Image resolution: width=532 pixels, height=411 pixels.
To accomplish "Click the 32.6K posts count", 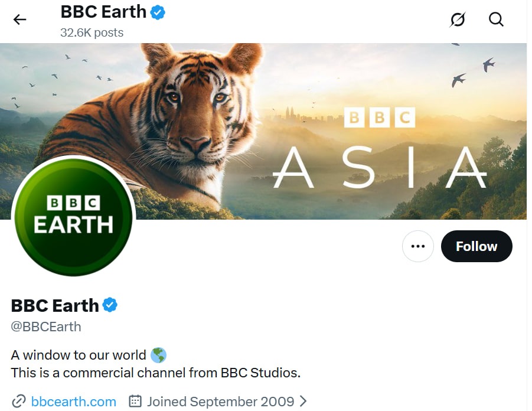I will tap(92, 32).
